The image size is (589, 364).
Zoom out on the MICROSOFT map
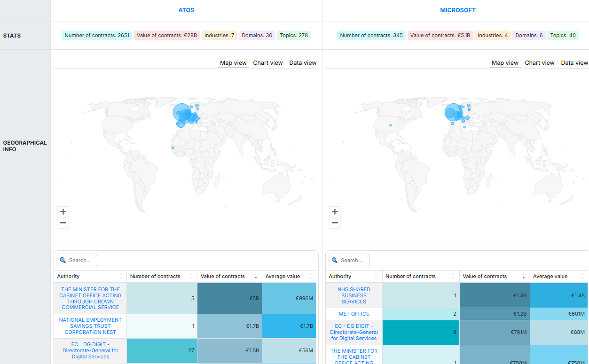(x=335, y=223)
